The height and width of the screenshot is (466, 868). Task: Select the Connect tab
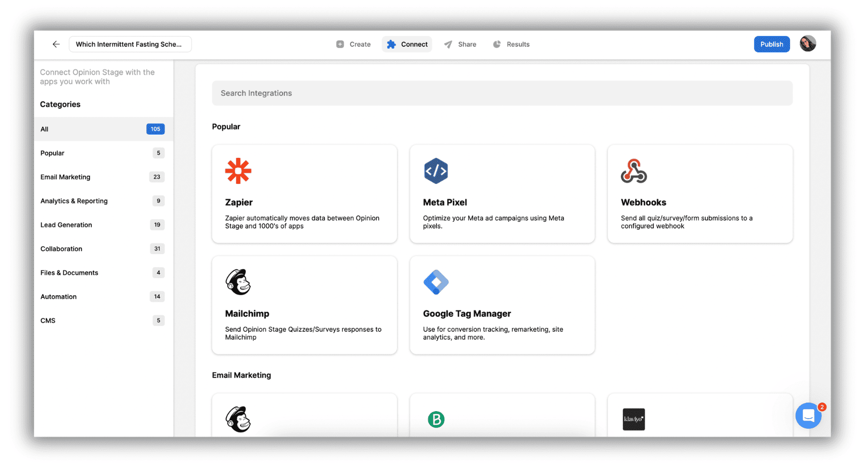(x=407, y=44)
